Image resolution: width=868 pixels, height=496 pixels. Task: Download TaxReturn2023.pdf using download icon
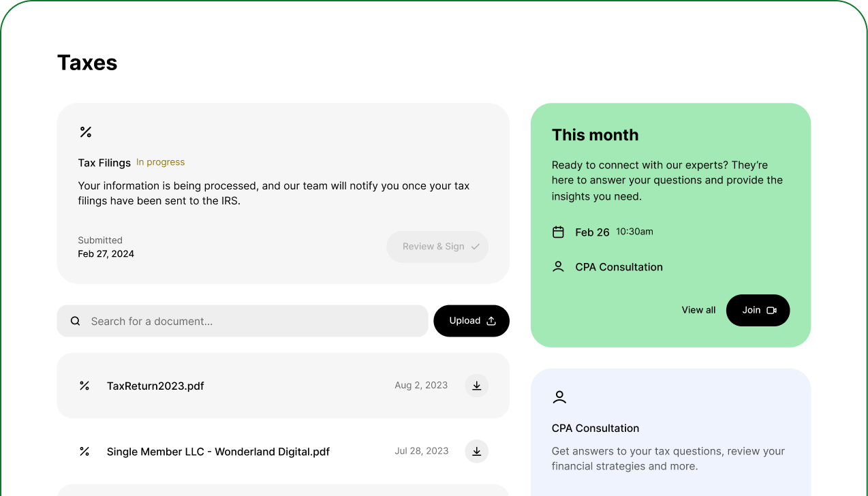[x=477, y=386]
